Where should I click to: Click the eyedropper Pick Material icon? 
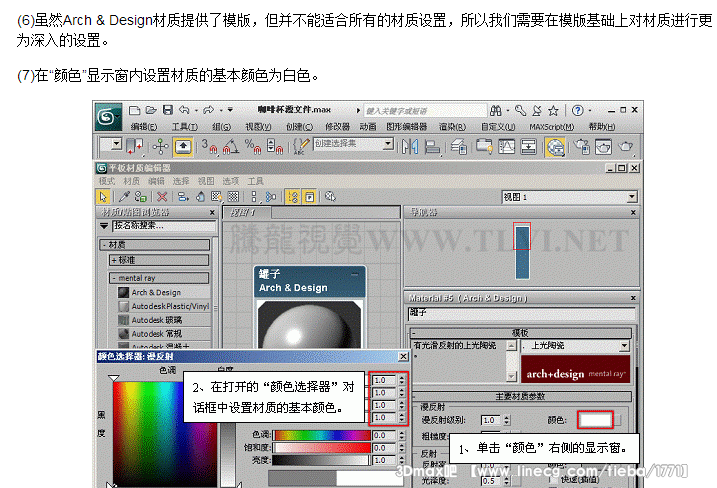tap(124, 197)
